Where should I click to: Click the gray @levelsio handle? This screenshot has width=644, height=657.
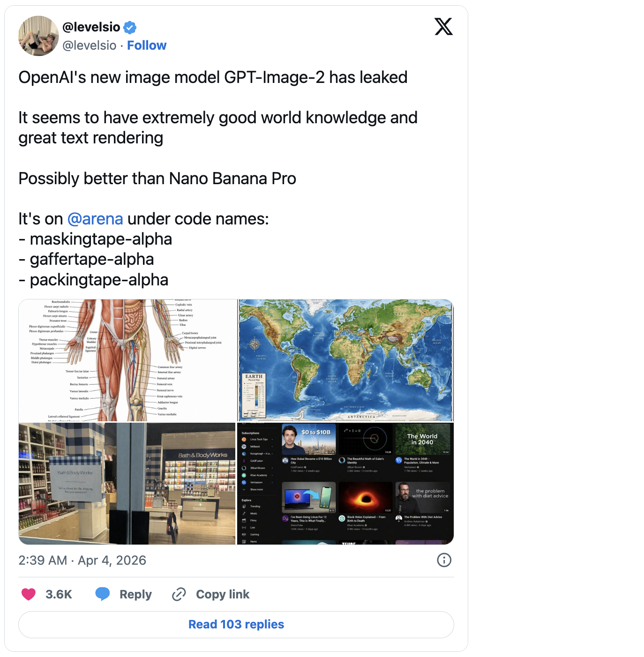[x=90, y=45]
